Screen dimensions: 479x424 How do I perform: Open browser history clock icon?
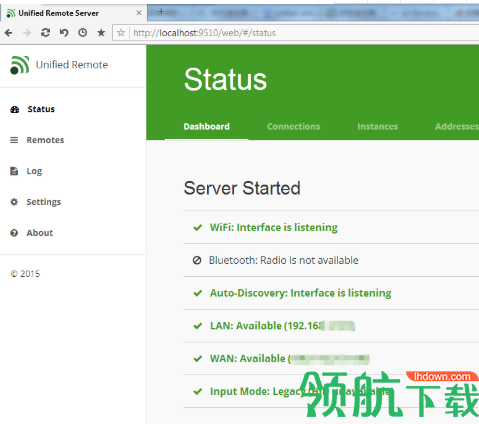[83, 33]
